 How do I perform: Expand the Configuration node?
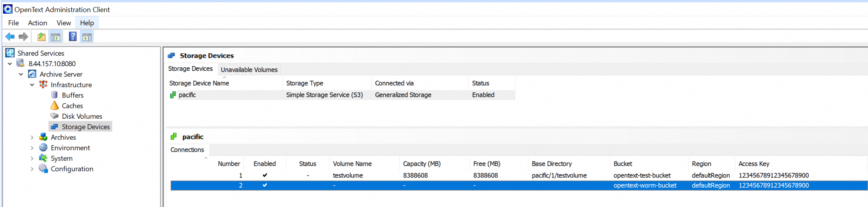point(32,169)
